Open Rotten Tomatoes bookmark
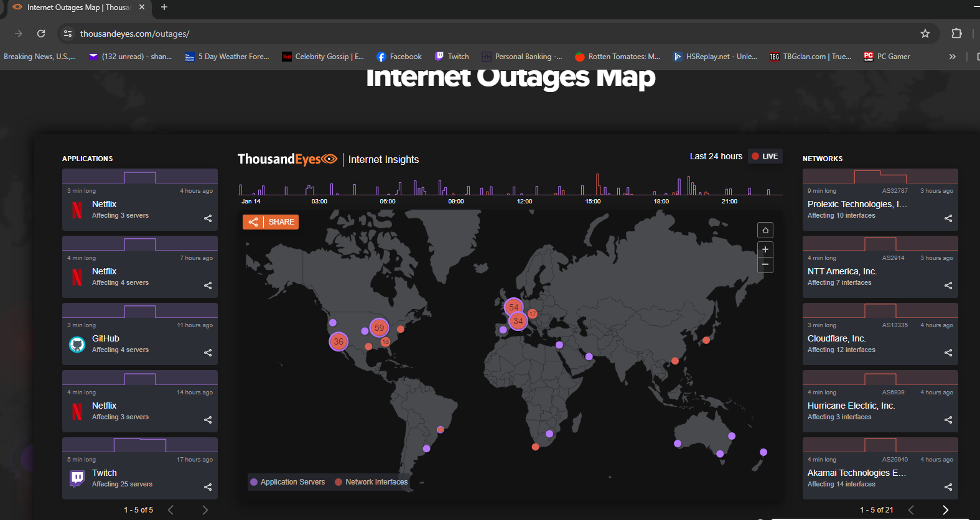The height and width of the screenshot is (520, 980). point(617,57)
